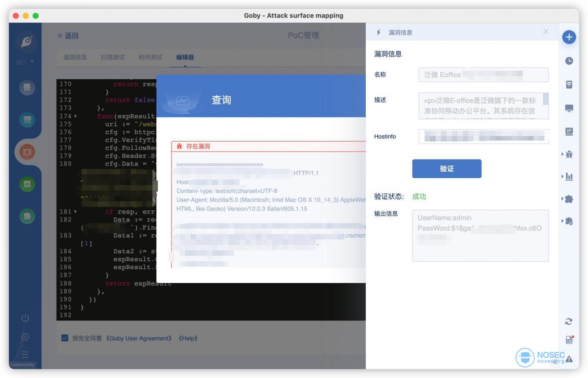Click the power icon in left sidebar
588x378 pixels.
(x=25, y=317)
